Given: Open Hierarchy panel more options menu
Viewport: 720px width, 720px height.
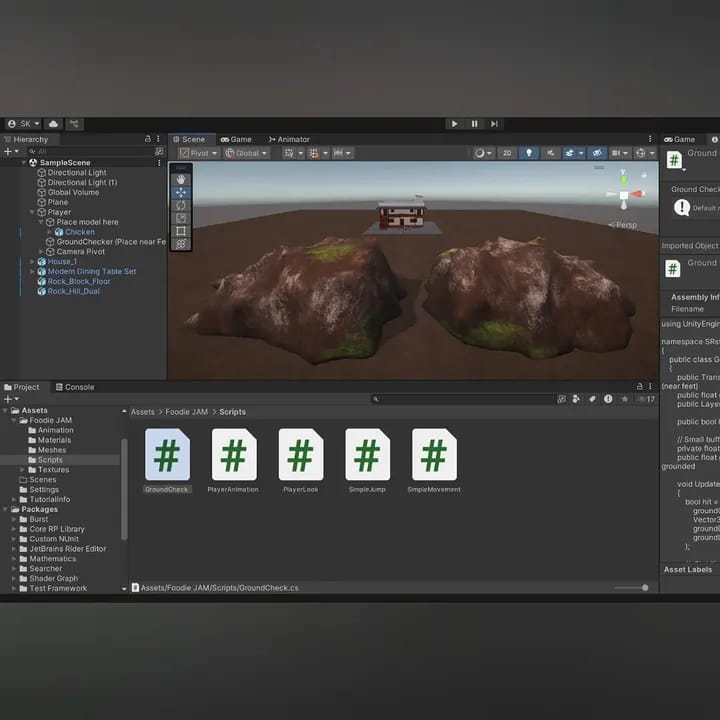Looking at the screenshot, I should pos(158,139).
